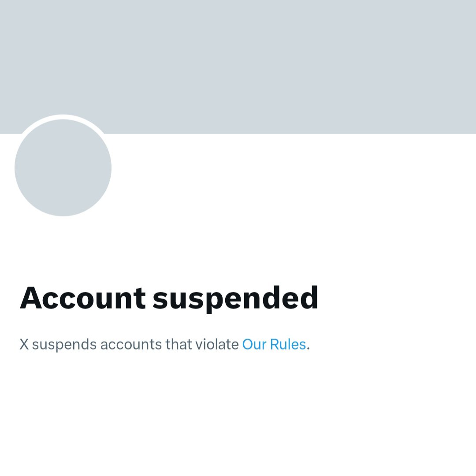
Task: Click the period after Our Rules
Action: (308, 349)
